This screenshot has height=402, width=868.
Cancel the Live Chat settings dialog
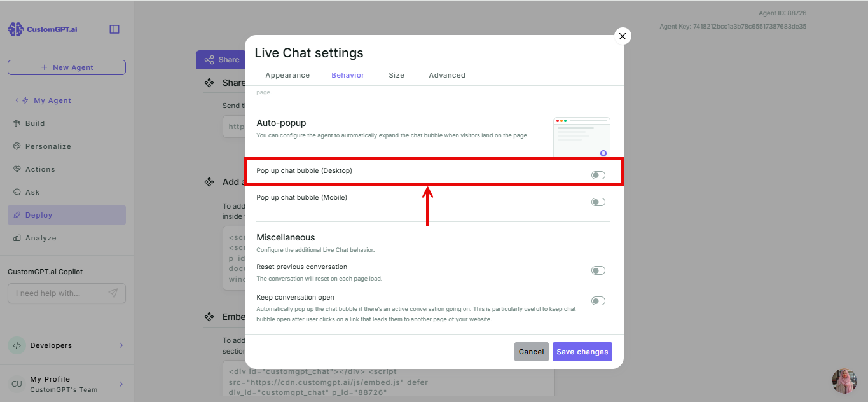532,352
